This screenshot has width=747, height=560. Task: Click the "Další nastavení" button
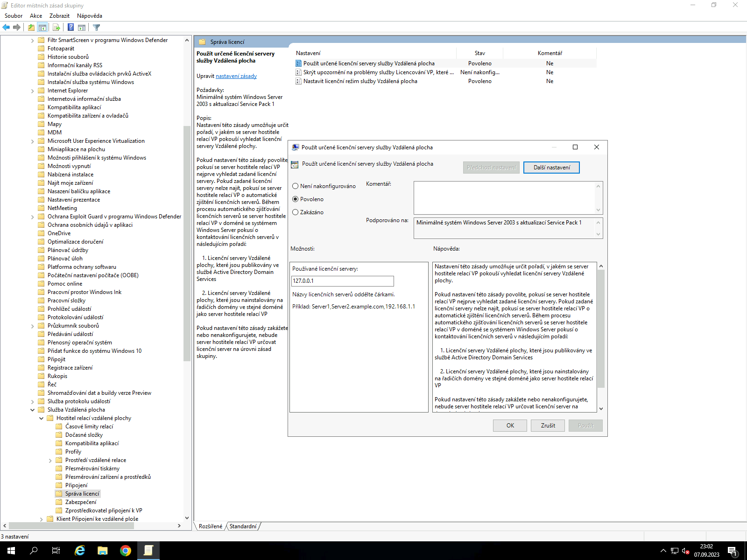(x=551, y=168)
